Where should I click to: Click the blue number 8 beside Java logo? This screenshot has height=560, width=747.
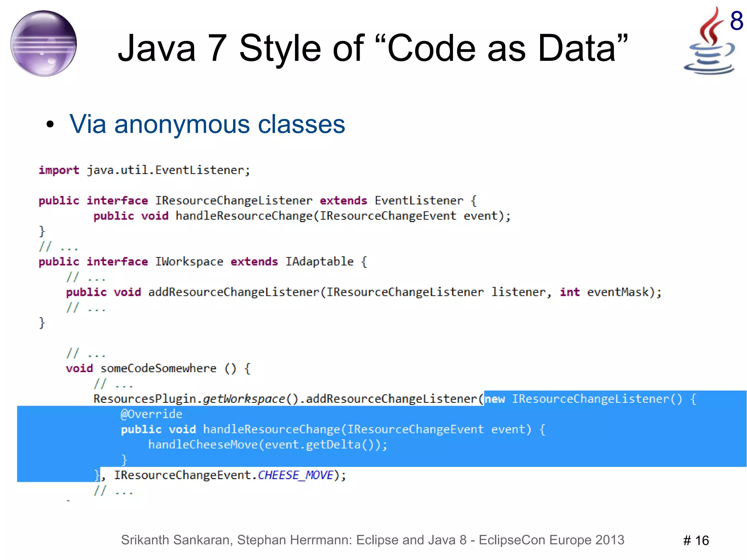[736, 20]
